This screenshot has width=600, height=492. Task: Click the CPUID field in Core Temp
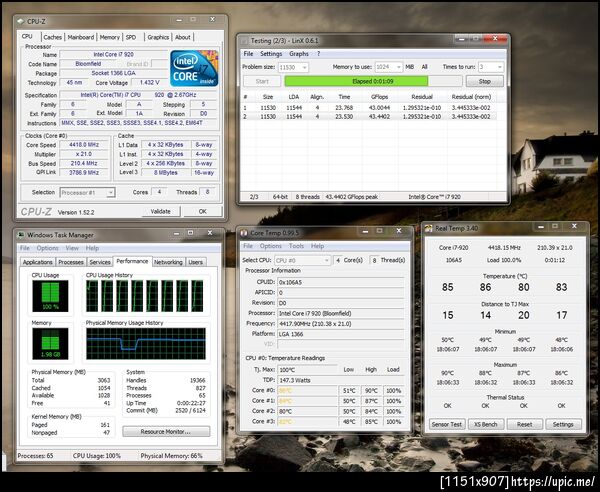(340, 282)
